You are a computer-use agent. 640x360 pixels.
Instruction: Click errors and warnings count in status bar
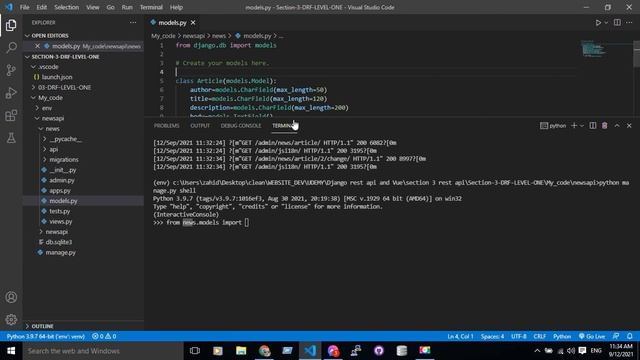[104, 336]
